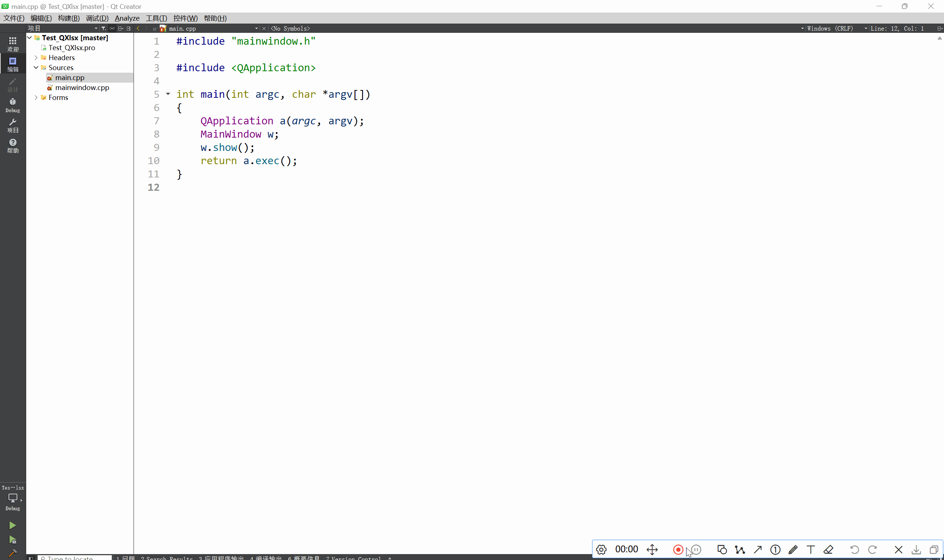Switch to Welcome (欢迎) mode
This screenshot has width=944, height=560.
pyautogui.click(x=13, y=44)
